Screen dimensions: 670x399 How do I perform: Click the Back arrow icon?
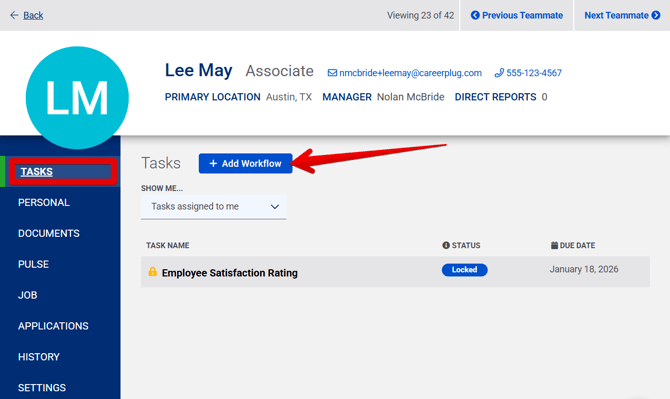14,15
